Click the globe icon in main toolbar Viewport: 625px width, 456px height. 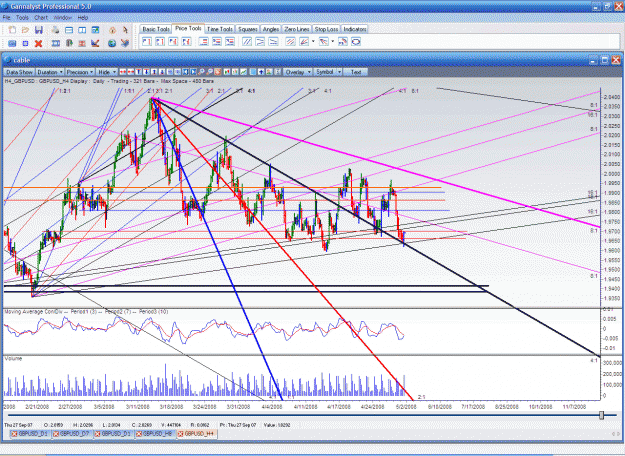(112, 43)
